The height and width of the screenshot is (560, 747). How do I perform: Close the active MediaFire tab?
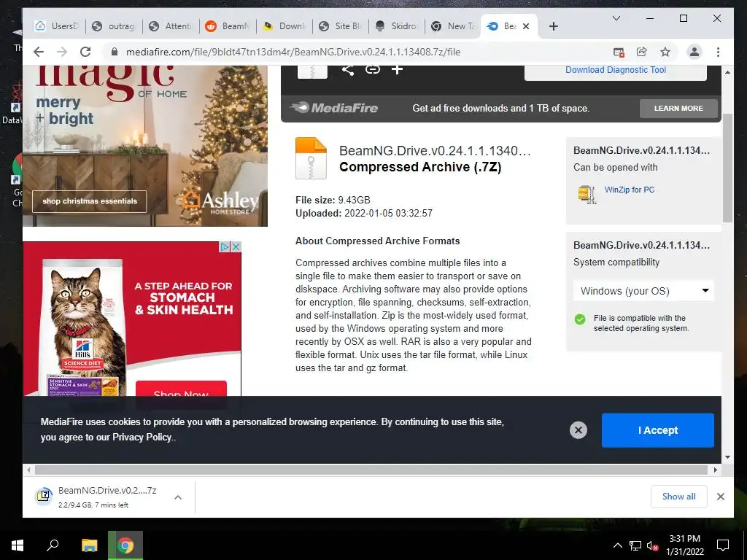coord(526,26)
